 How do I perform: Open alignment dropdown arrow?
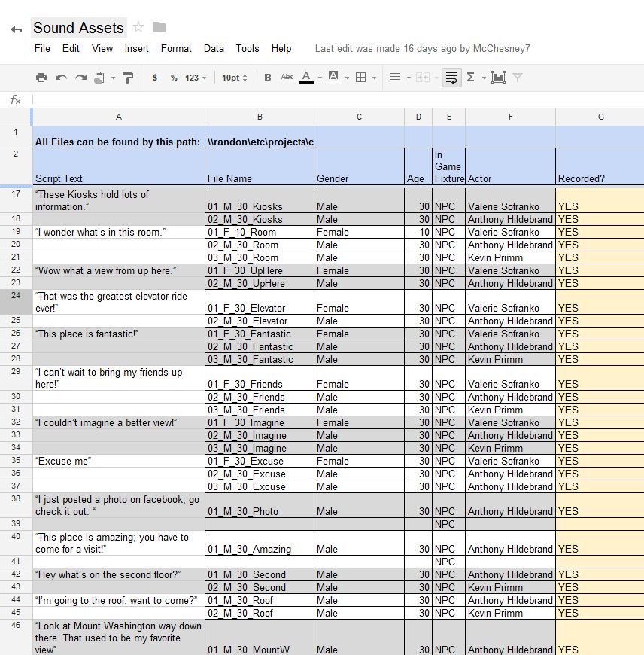click(409, 78)
